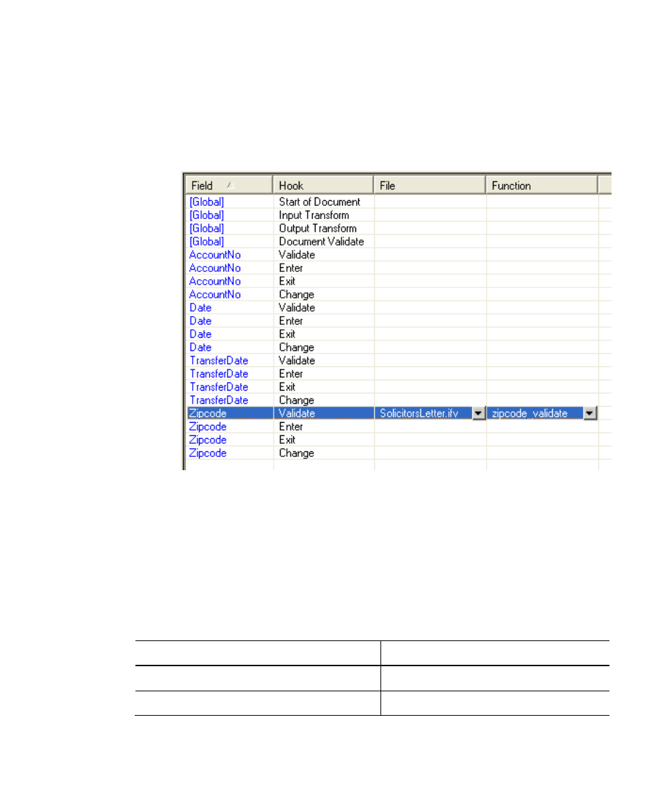666x812 pixels.
Task: Click the highlighted Zipcode field cell
Action: click(x=230, y=413)
